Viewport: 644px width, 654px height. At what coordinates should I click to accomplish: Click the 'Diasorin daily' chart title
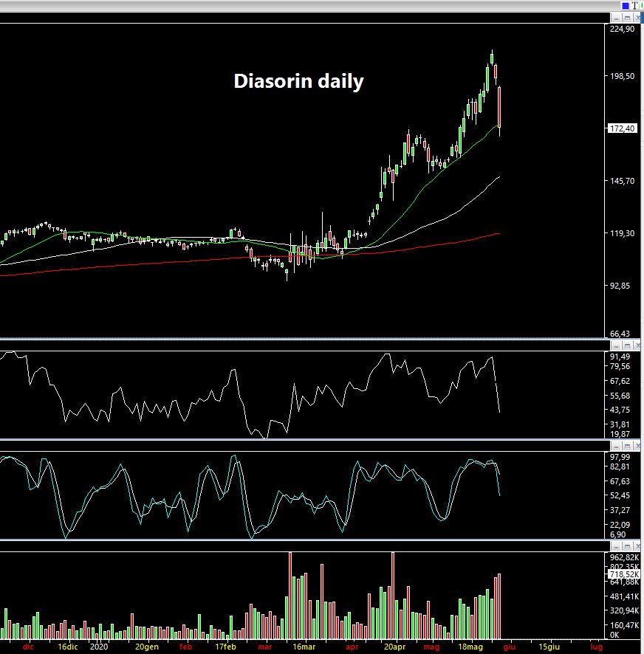point(298,81)
